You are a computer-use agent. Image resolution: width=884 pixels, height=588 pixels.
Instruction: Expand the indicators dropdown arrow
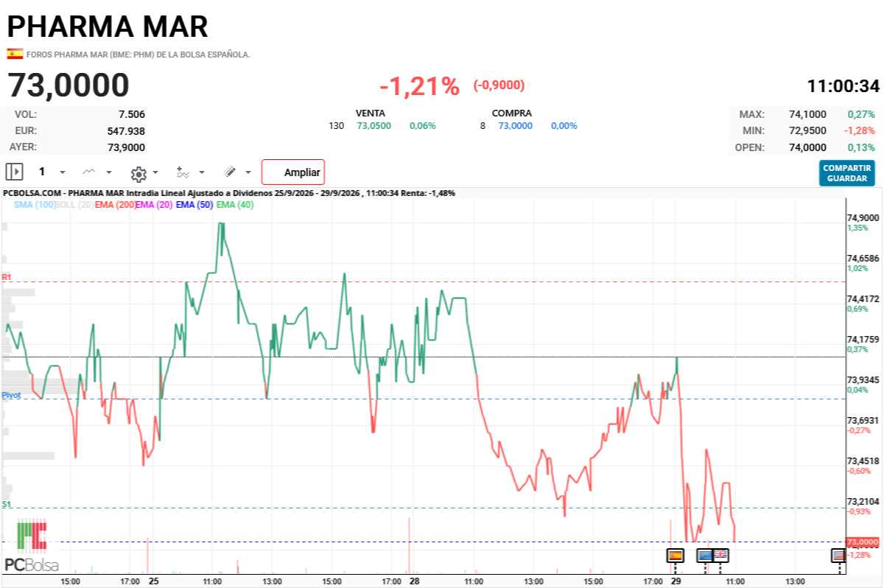click(202, 172)
